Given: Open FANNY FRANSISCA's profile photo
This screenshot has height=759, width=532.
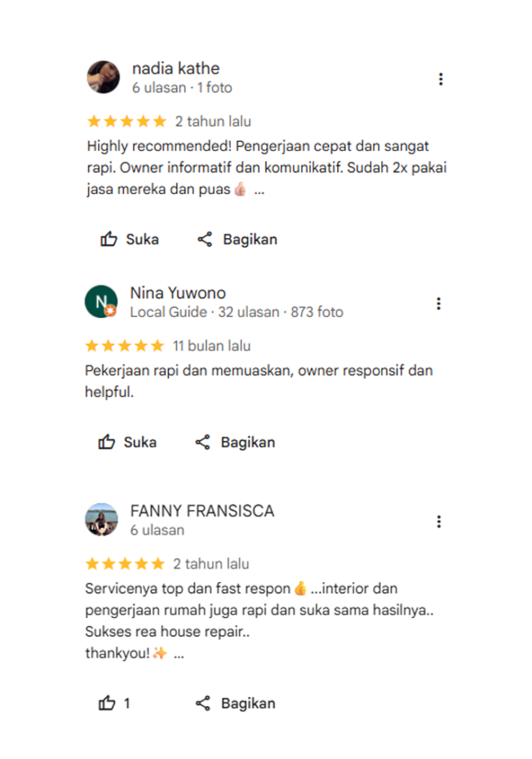Looking at the screenshot, I should [102, 520].
